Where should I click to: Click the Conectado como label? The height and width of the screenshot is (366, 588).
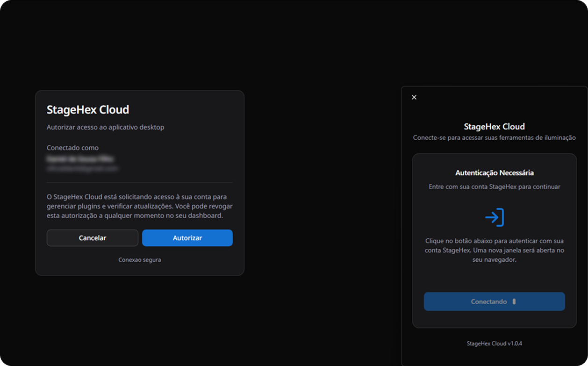(72, 148)
